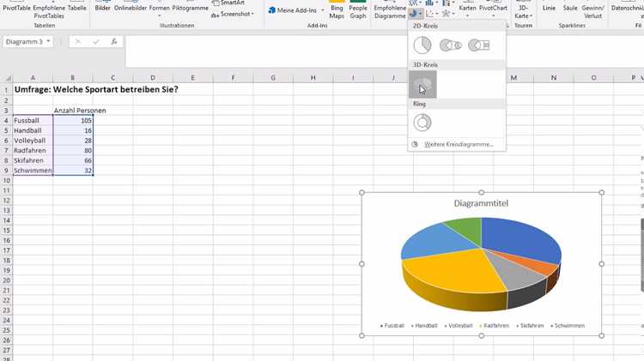This screenshot has height=361, width=644.
Task: Click into the formula bar input
Action: point(385,51)
